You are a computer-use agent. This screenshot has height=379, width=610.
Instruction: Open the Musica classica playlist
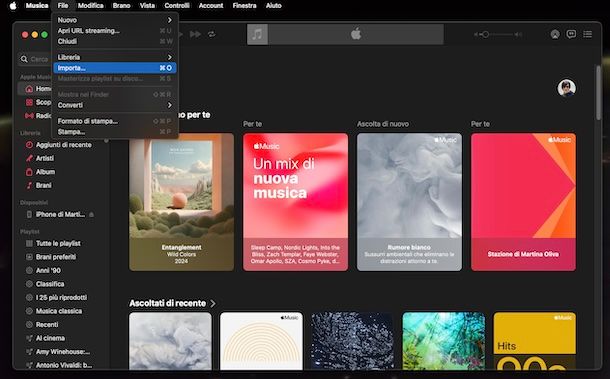[x=63, y=311]
